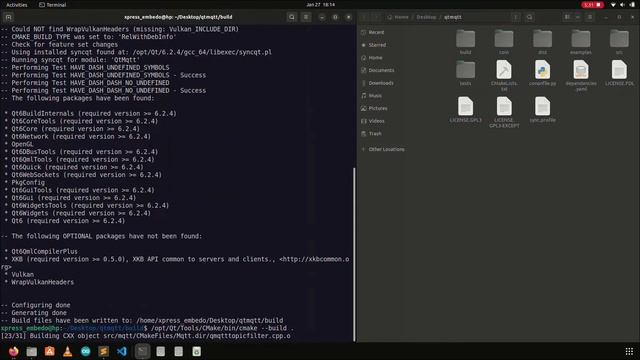This screenshot has height=360, width=640.
Task: Click the Terminal icon in dock
Action: [142, 351]
